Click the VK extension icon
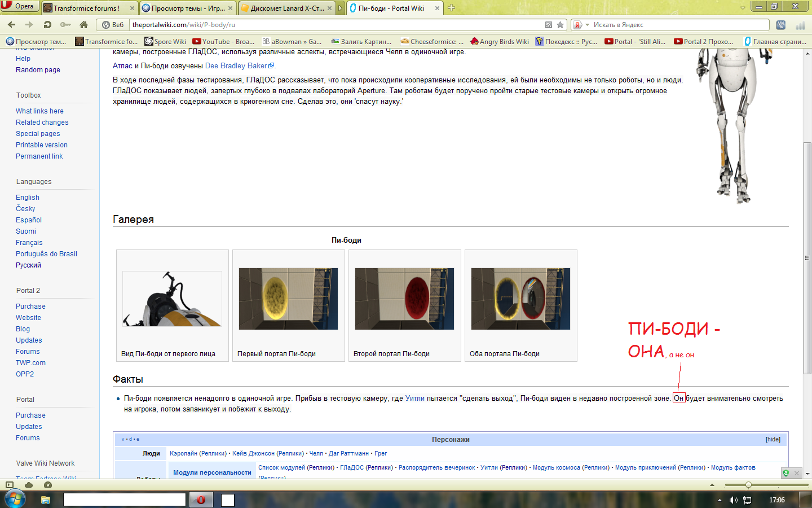Image resolution: width=812 pixels, height=508 pixels. coord(781,25)
